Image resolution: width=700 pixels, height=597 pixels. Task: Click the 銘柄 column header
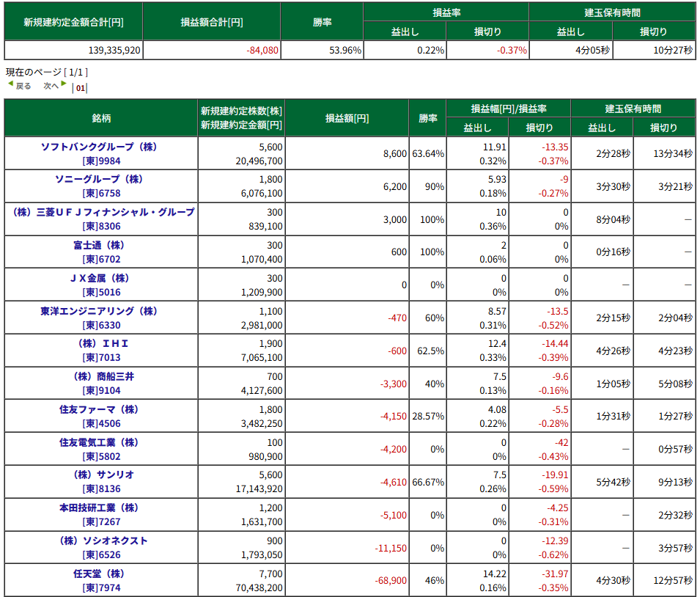101,117
